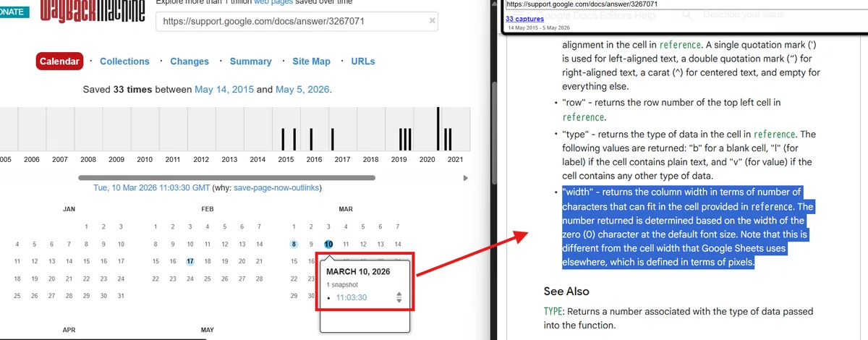Select the highlighted March 10 calendar day
Image resolution: width=868 pixels, height=340 pixels.
coord(328,245)
